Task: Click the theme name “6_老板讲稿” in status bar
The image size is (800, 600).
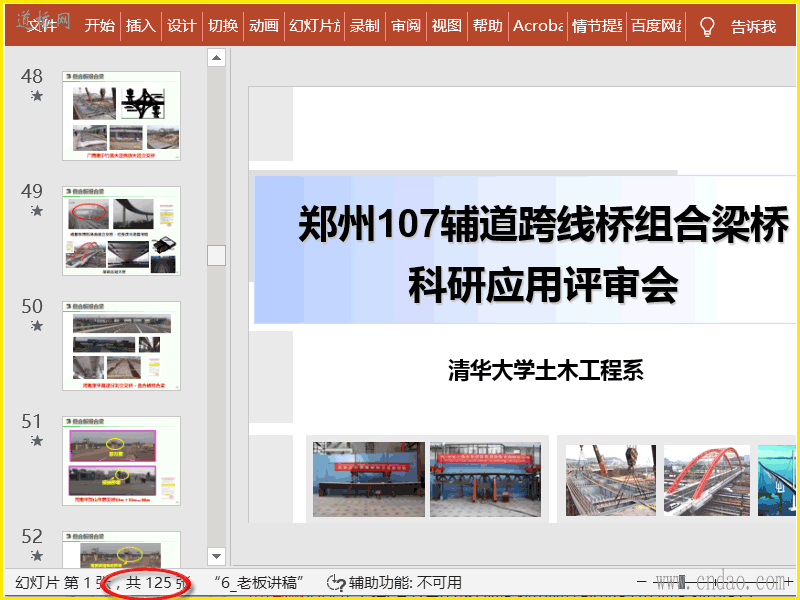Action: coord(259,582)
